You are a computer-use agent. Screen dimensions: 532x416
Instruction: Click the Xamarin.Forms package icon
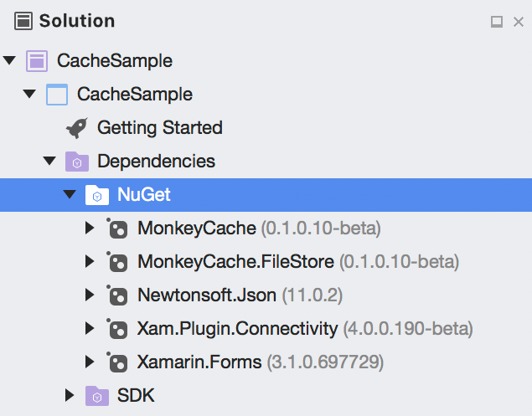click(117, 362)
